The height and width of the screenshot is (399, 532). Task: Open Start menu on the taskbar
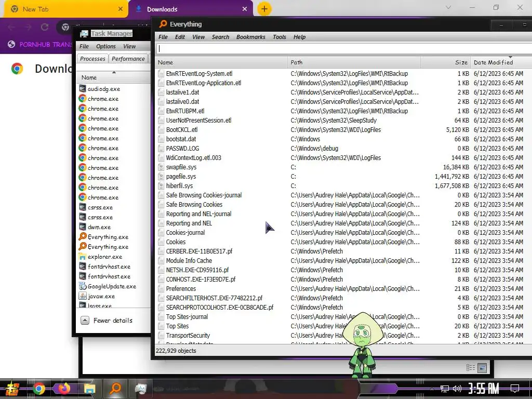pos(12,389)
